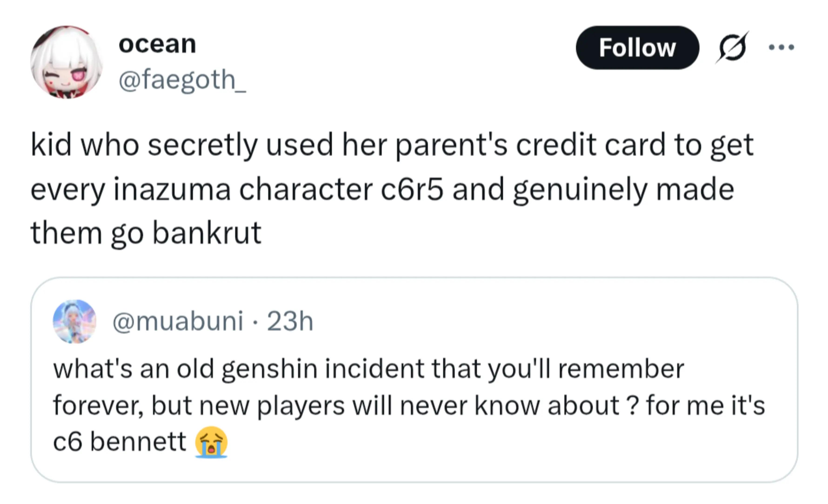Open the quoted tweet about old genshin incident
The width and height of the screenshot is (828, 504).
pyautogui.click(x=414, y=380)
